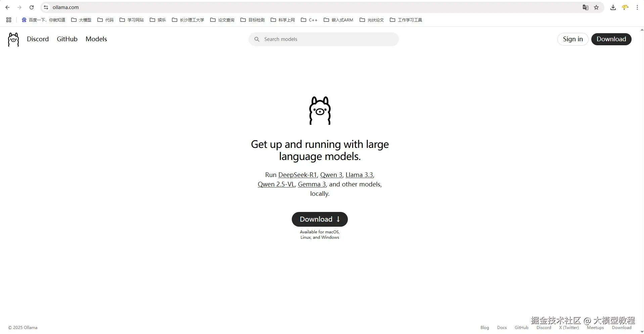This screenshot has height=334, width=644.
Task: Bookmark this page with the star icon
Action: click(596, 7)
